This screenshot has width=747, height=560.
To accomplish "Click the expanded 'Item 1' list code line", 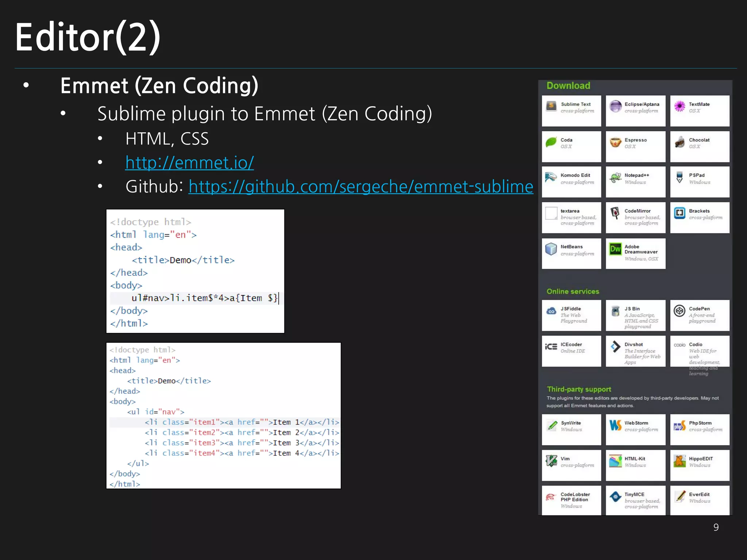I will point(225,422).
